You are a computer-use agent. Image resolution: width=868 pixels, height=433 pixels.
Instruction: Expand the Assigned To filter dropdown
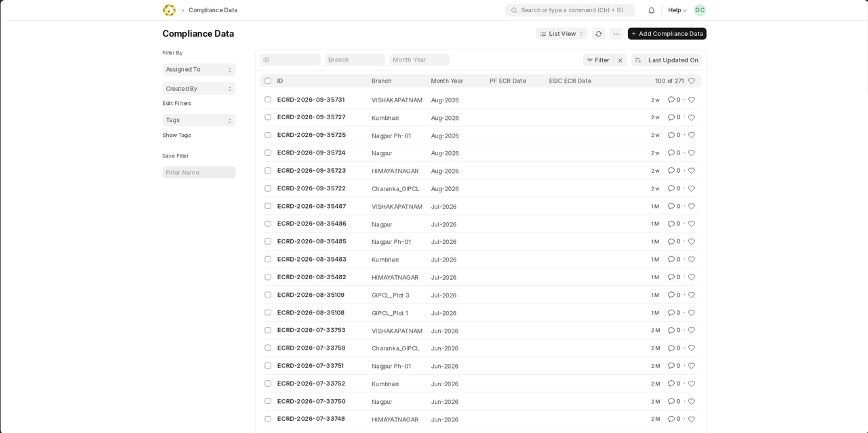[199, 69]
